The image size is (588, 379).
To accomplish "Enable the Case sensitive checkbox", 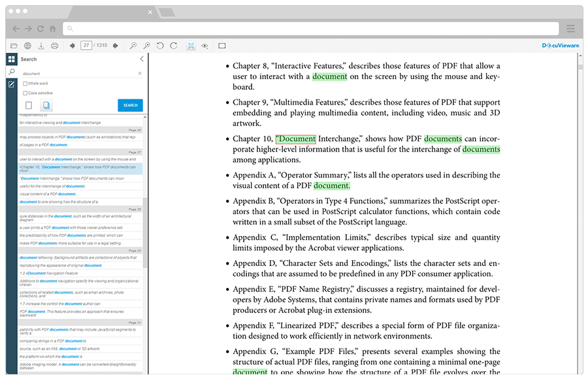I will [25, 93].
